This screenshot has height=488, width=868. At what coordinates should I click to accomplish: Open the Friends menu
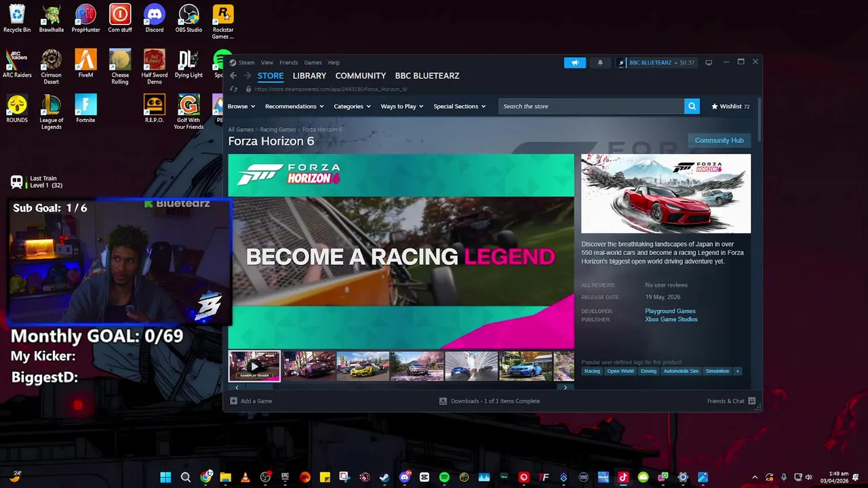(x=289, y=62)
